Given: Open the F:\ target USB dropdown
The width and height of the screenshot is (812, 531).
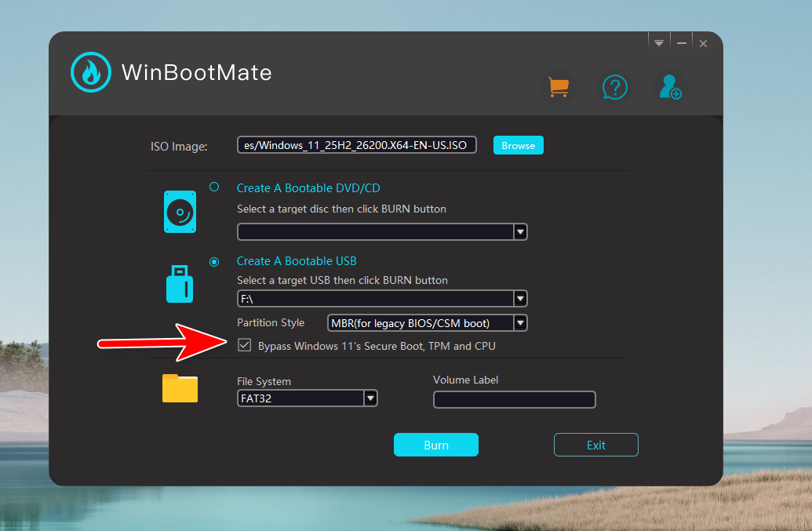Looking at the screenshot, I should click(519, 298).
